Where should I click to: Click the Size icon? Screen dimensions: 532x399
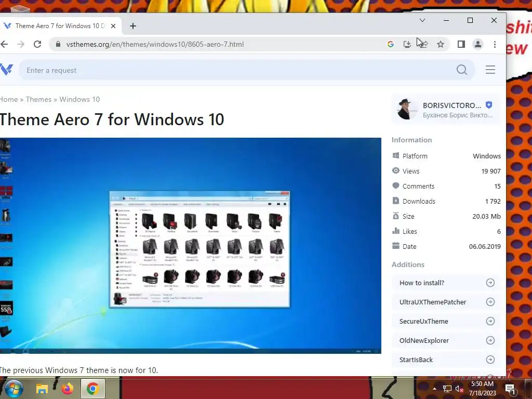tap(395, 216)
